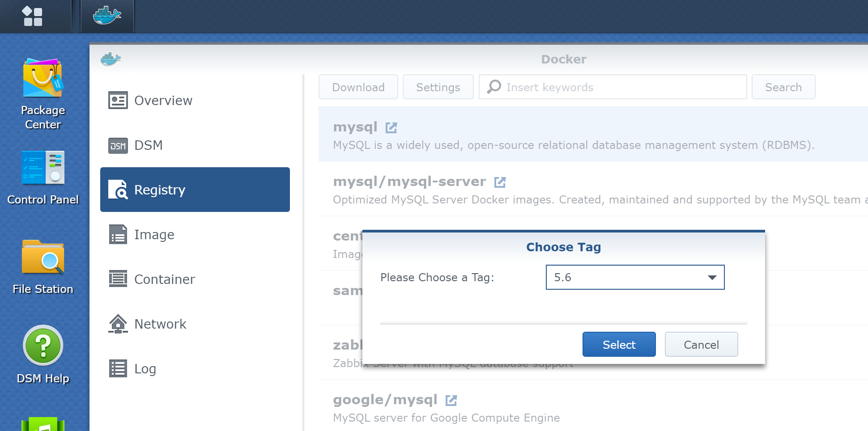Open the Network section
Screen dimensions: 868x431
[x=160, y=324]
